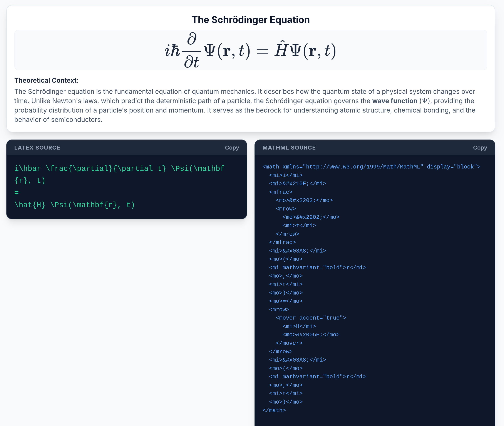Click the '\hat{H} \Psi(\mathbf{r}, t)' LaTeX line

pyautogui.click(x=75, y=205)
